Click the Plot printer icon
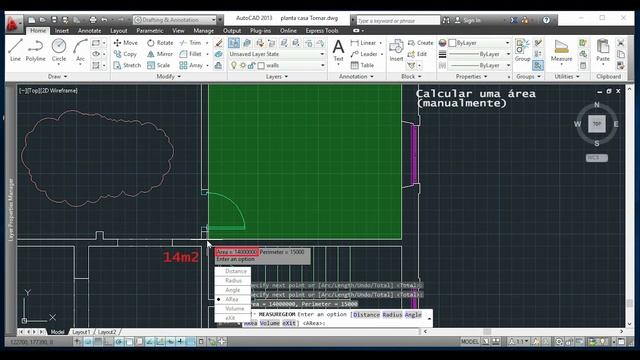This screenshot has height=360, width=640. (x=93, y=20)
